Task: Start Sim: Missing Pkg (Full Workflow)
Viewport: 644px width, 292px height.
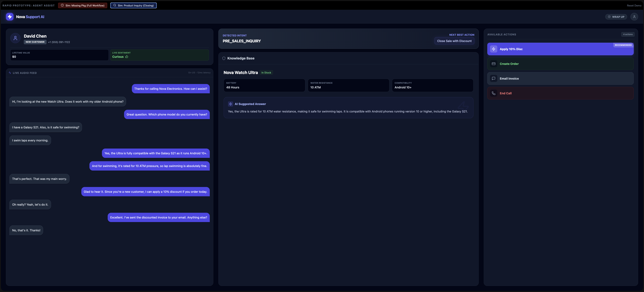Action: point(82,6)
